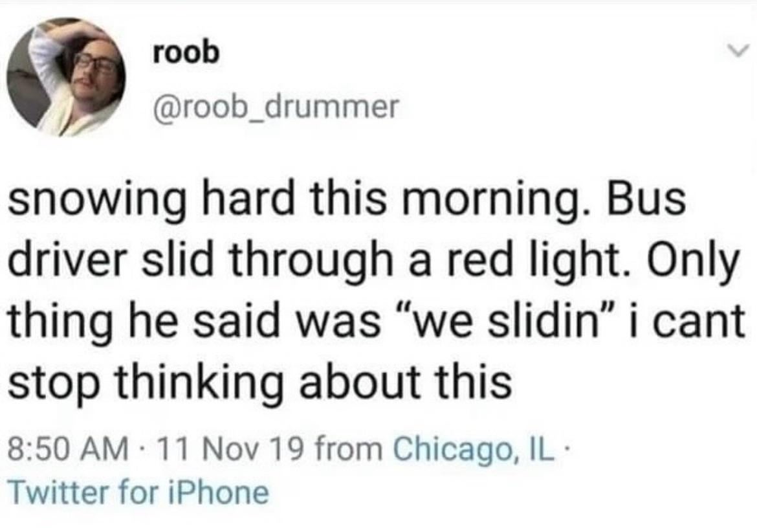This screenshot has width=757, height=532.
Task: Open the @roob_drummer handle
Action: coord(272,107)
